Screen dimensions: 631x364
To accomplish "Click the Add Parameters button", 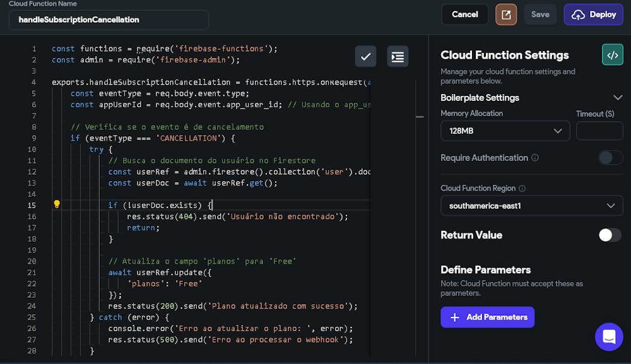I will point(487,317).
